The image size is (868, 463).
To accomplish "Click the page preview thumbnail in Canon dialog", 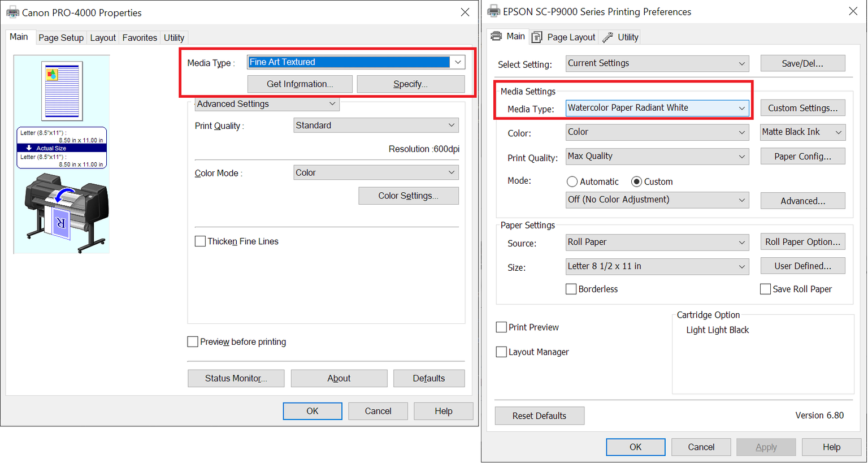I will pyautogui.click(x=62, y=90).
